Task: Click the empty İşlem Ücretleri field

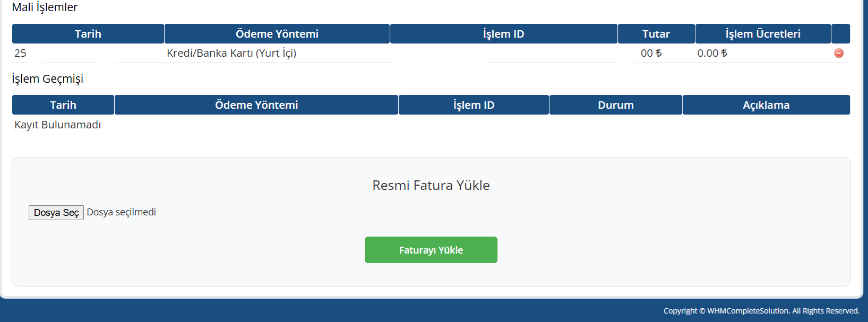Action: click(775, 53)
